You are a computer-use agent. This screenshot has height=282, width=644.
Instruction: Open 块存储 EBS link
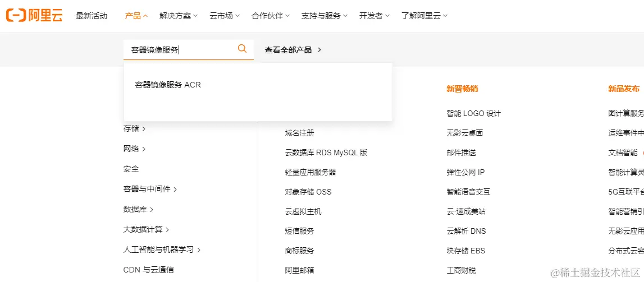coord(466,251)
